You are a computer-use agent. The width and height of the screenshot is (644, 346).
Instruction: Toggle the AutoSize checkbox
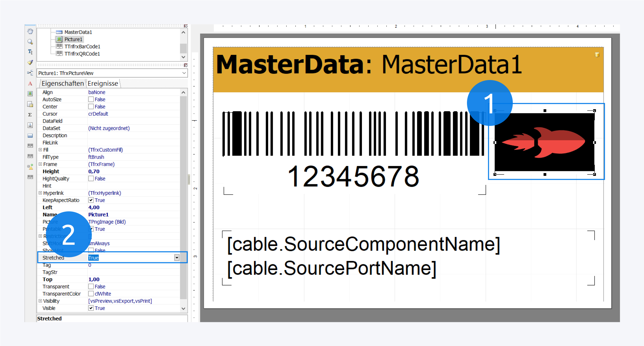tap(91, 99)
